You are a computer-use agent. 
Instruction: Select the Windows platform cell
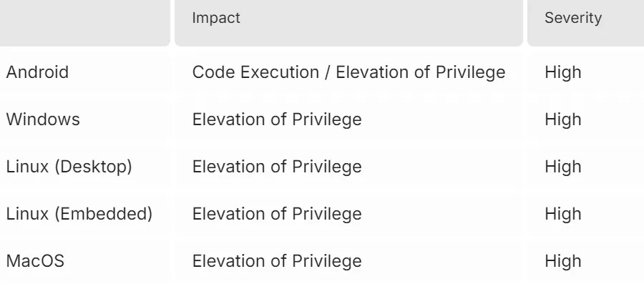tap(43, 119)
